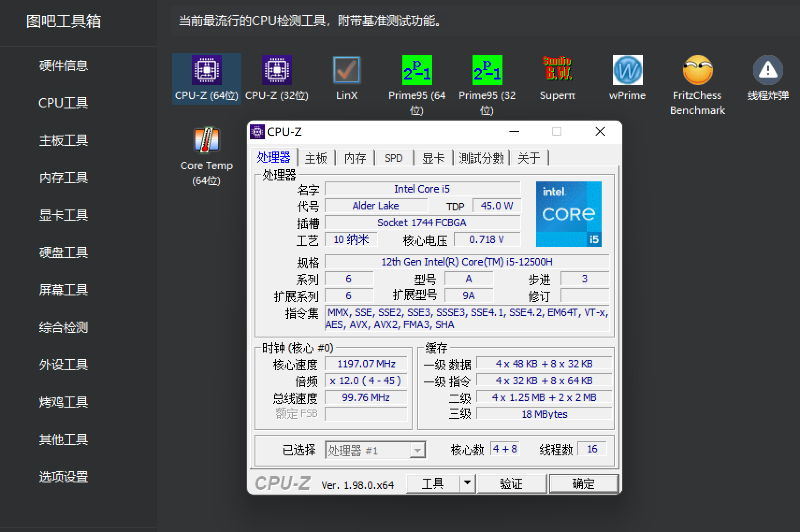Screen dimensions: 800x532
Task: Click the 名字 field Intel Core i5
Action: [422, 189]
